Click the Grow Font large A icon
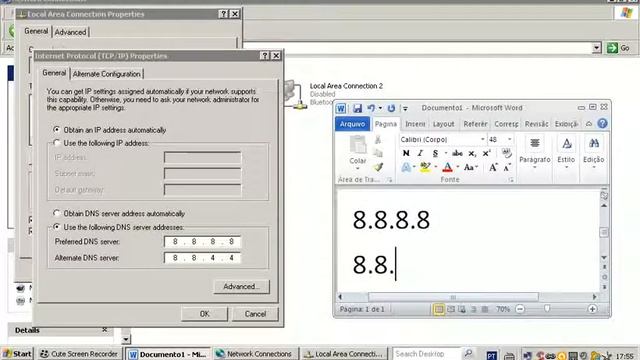The width and height of the screenshot is (640, 360). [493, 167]
